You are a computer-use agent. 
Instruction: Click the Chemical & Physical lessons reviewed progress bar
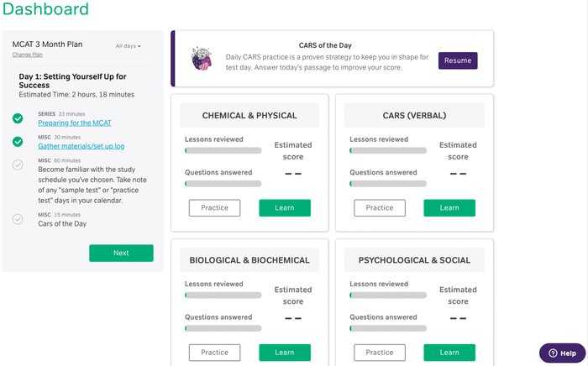(x=223, y=150)
